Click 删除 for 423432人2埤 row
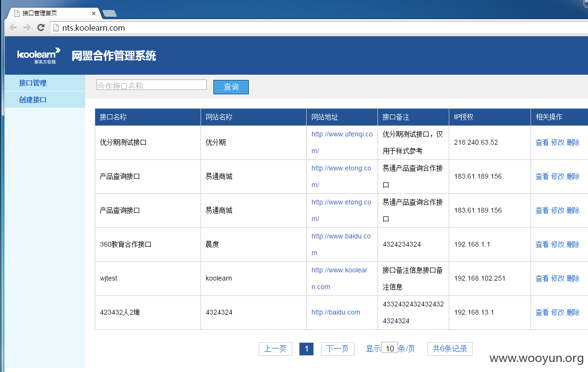This screenshot has width=588, height=372. 573,312
